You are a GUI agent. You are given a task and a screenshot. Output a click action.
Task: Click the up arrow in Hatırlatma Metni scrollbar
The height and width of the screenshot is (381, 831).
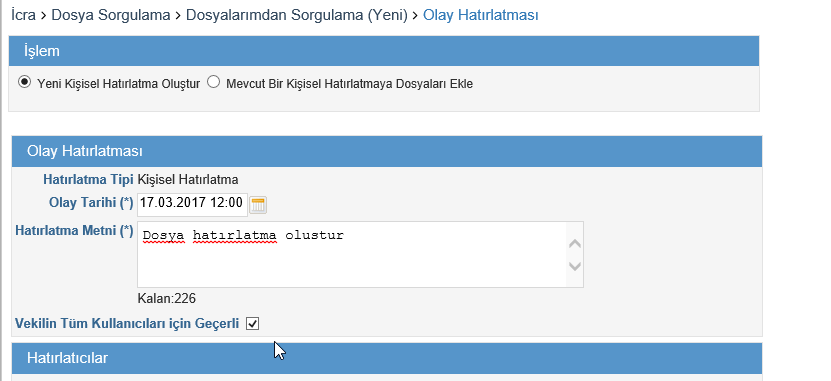coord(574,244)
